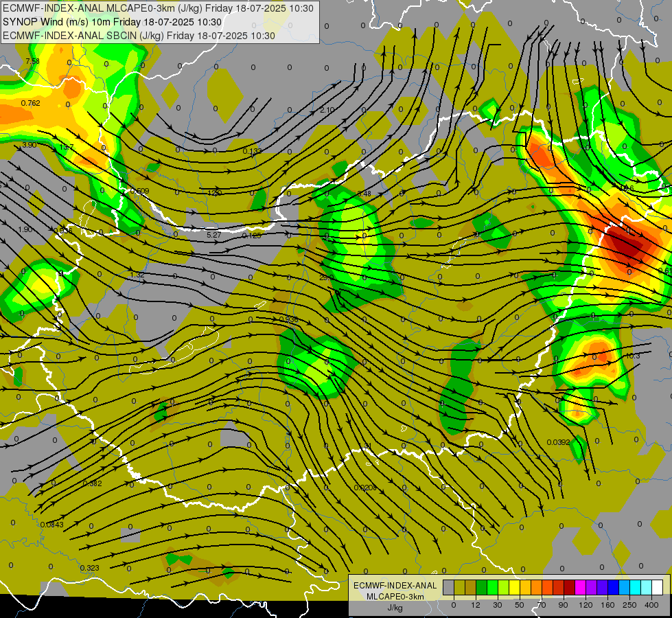672x618 pixels.
Task: Click legend tick label '250'
Action: coord(629,605)
